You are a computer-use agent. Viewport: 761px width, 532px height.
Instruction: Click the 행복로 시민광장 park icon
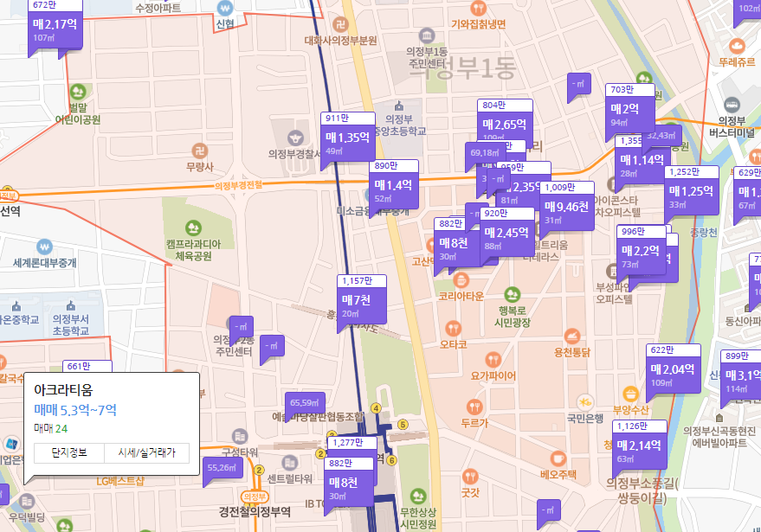click(512, 294)
